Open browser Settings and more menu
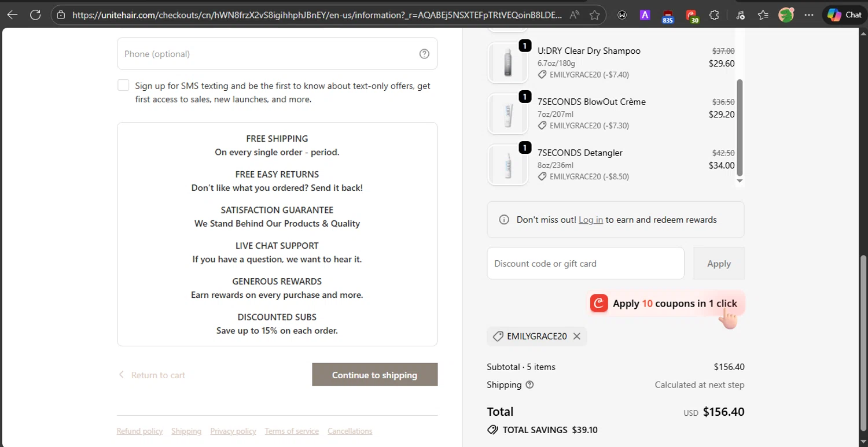868x447 pixels. click(x=809, y=15)
